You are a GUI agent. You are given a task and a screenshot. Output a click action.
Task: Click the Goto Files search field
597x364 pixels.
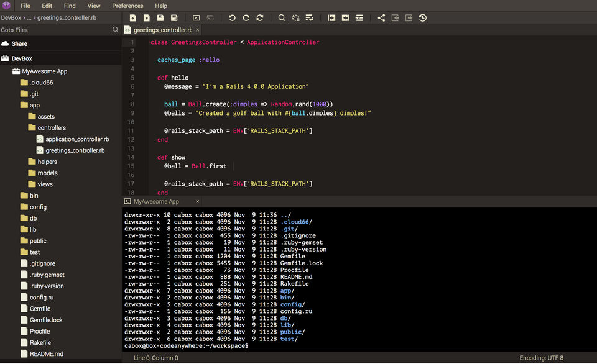pyautogui.click(x=55, y=30)
